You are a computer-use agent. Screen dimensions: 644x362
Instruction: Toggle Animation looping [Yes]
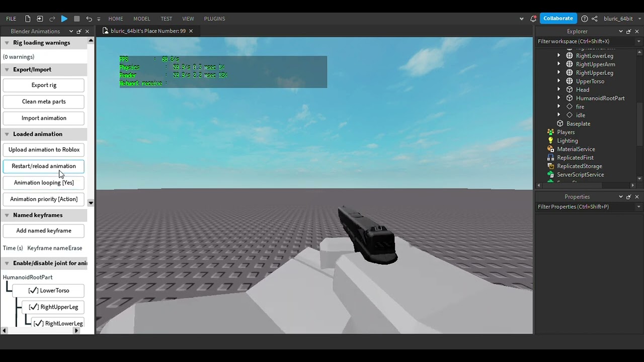44,183
